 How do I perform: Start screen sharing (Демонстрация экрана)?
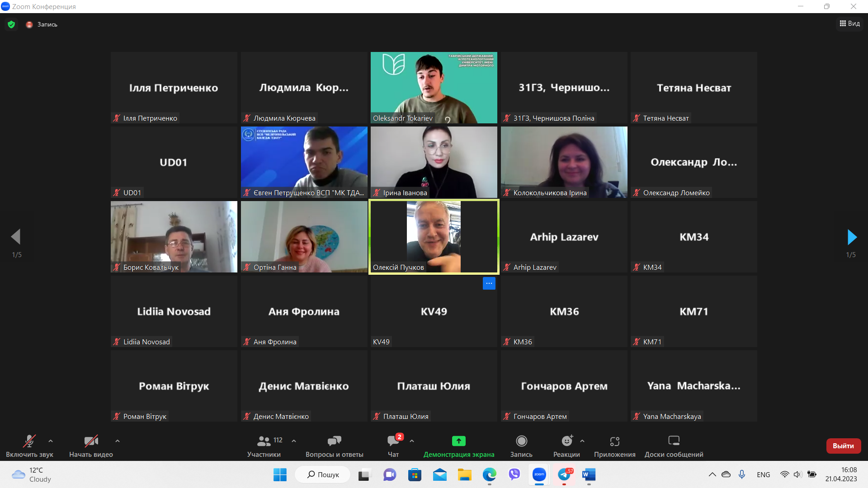coord(458,441)
